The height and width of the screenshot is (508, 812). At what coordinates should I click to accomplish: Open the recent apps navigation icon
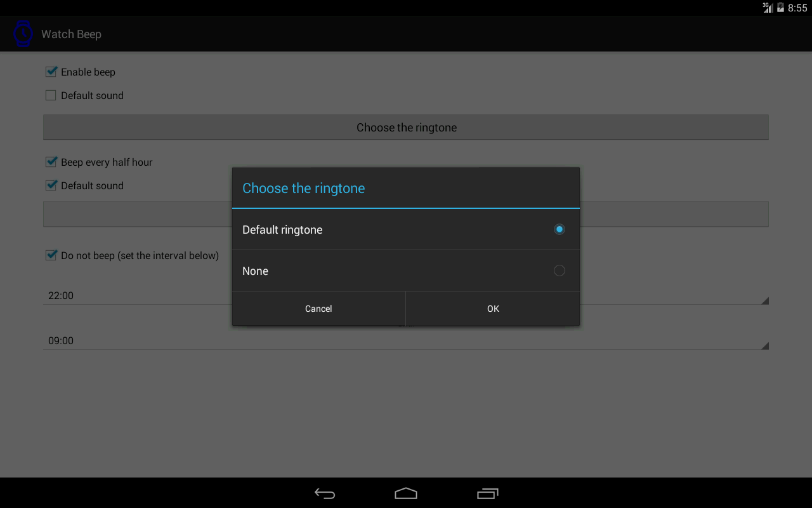point(487,493)
